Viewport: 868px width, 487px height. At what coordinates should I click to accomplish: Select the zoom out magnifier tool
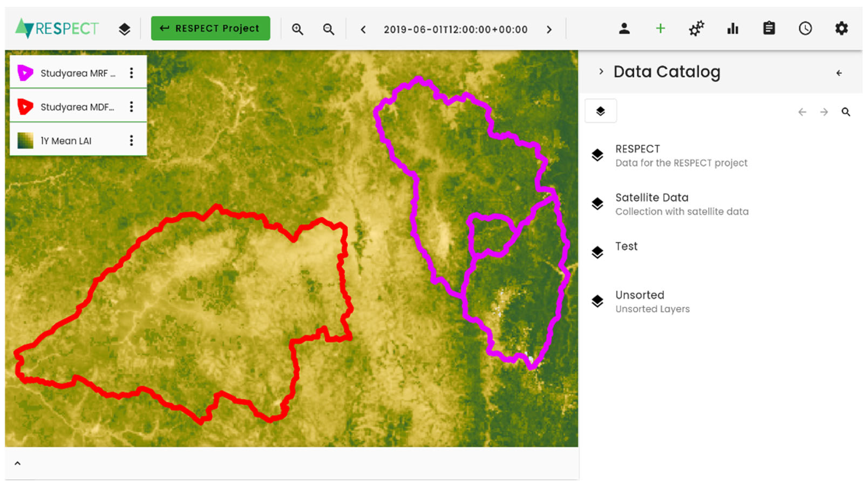coord(328,29)
